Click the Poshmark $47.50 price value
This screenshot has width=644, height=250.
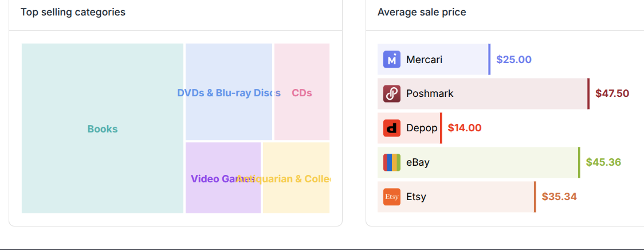612,94
